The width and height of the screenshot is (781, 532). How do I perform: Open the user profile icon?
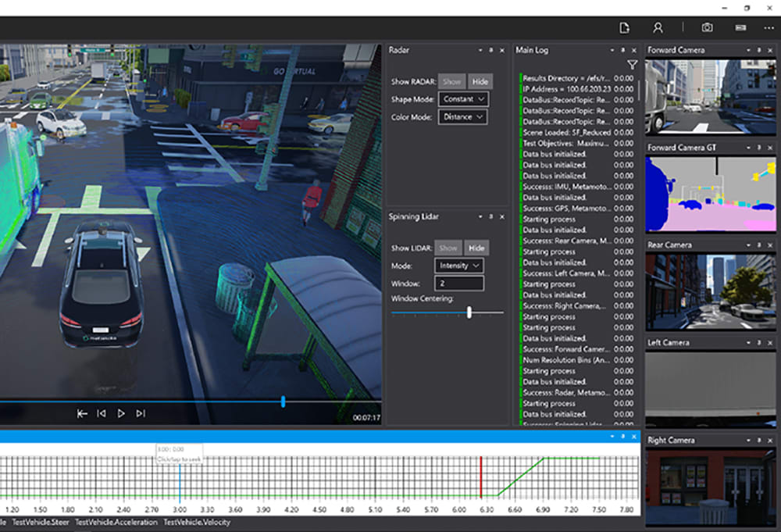point(658,27)
